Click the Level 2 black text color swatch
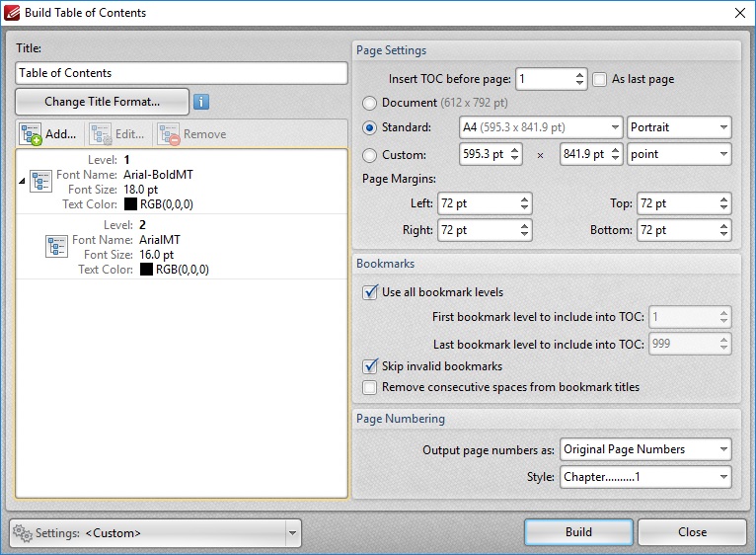 click(146, 270)
